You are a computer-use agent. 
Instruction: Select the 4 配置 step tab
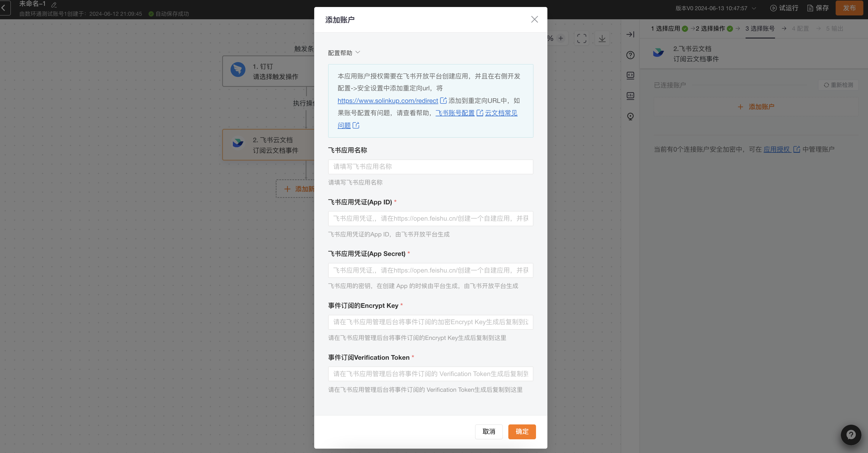[800, 29]
